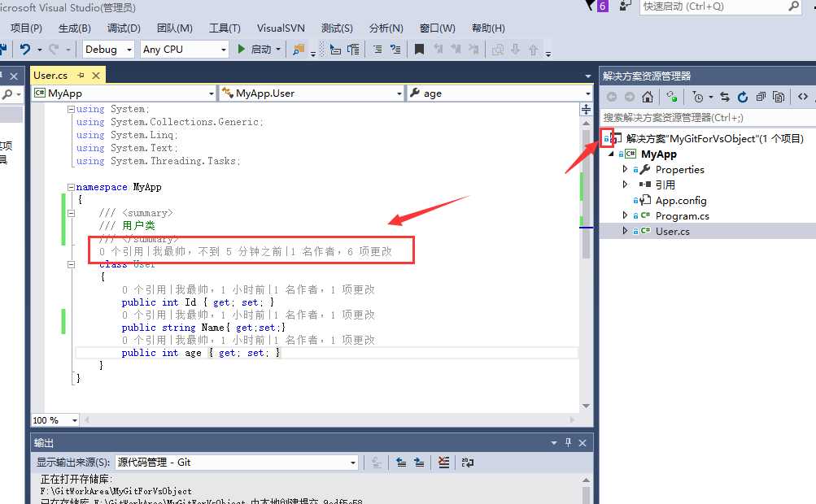Click the CodeLens line above class User
This screenshot has height=504, width=816.
point(245,252)
